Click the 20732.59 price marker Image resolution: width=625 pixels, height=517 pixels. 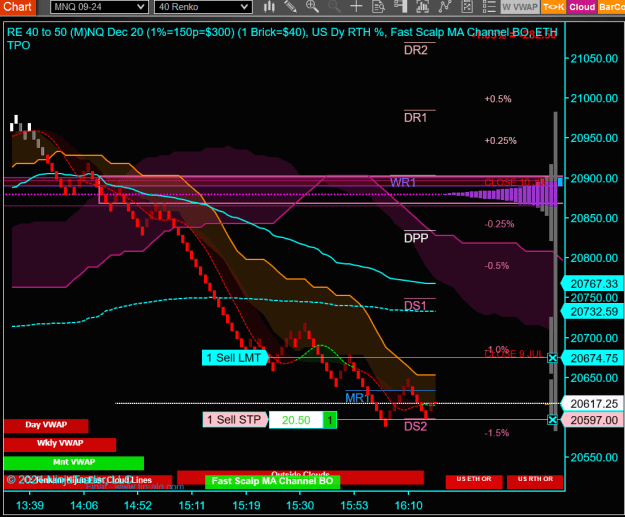point(593,312)
